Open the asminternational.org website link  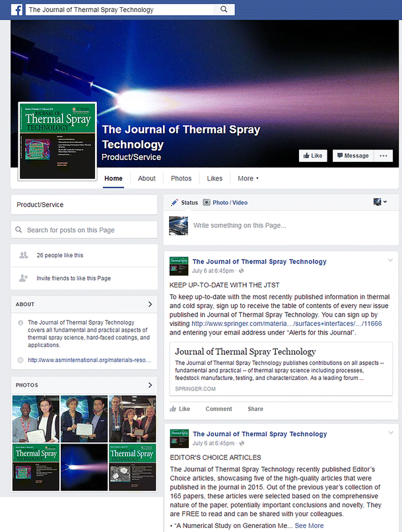click(x=89, y=360)
